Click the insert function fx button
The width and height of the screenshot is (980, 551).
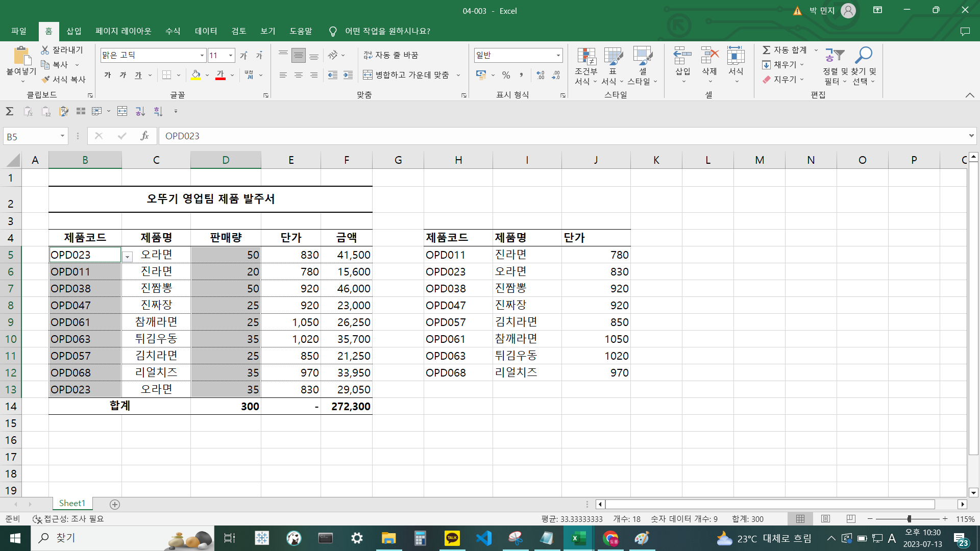tap(145, 136)
